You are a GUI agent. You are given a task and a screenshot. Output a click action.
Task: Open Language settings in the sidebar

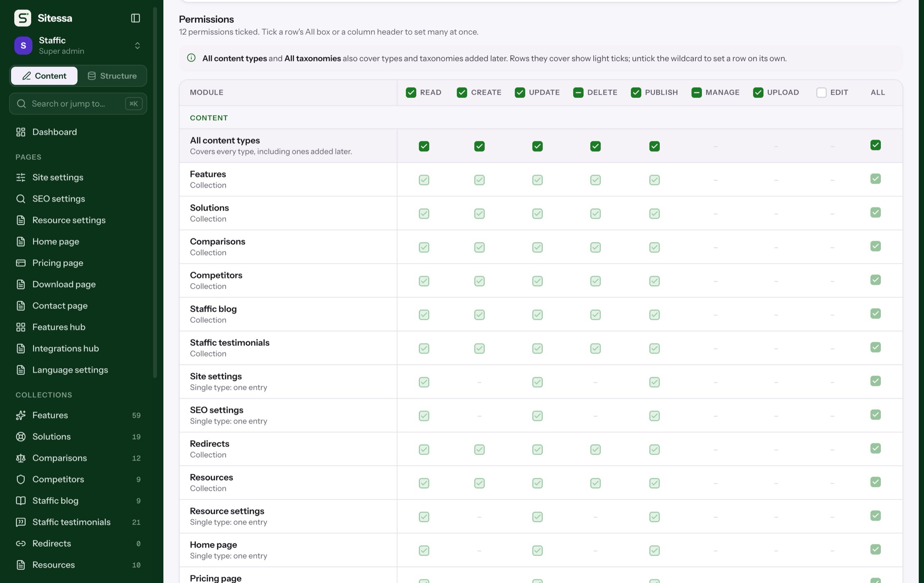[x=78, y=370]
